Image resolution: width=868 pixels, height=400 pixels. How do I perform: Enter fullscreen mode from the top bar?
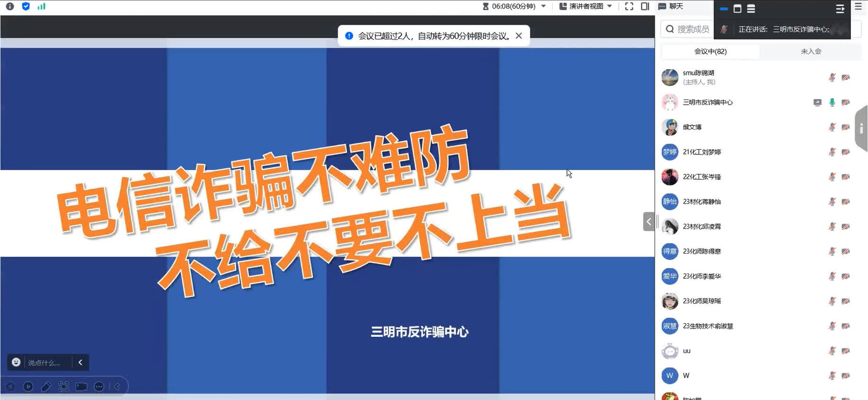click(629, 6)
